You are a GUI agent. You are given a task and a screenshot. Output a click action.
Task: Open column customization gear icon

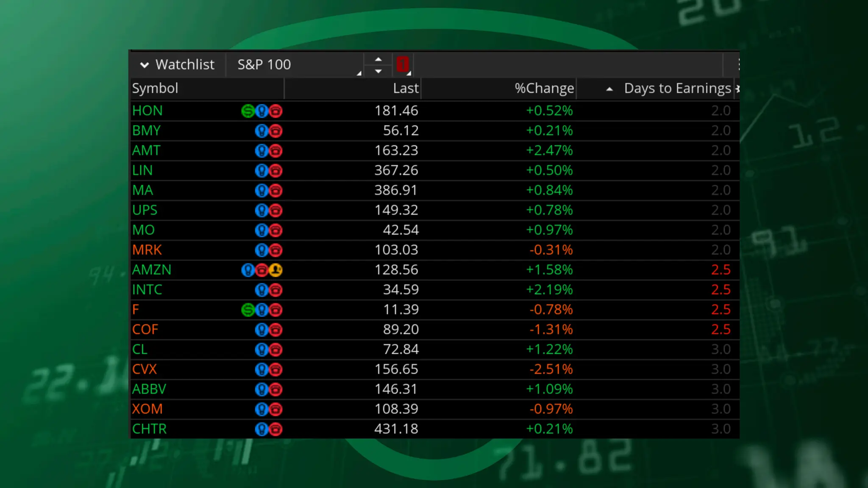point(737,89)
